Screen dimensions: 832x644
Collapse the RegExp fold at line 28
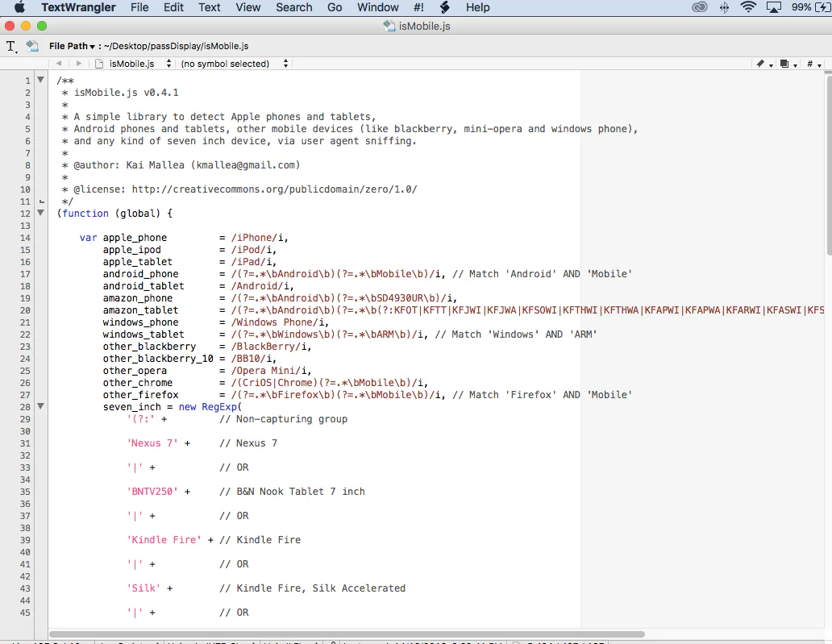tap(40, 406)
